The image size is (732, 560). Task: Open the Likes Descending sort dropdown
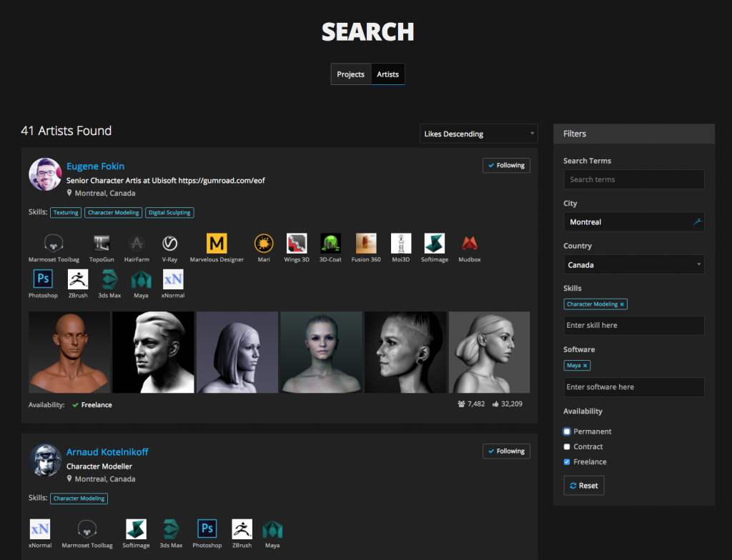pyautogui.click(x=478, y=134)
